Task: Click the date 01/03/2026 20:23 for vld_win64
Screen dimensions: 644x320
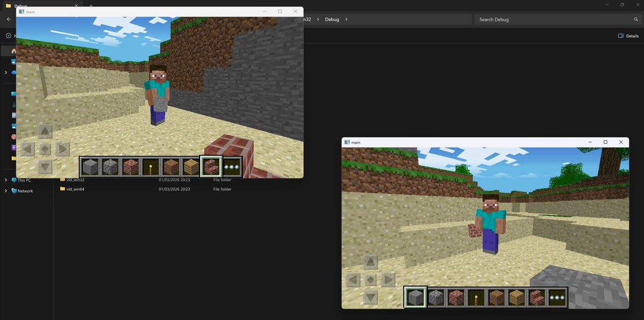Action: click(x=174, y=189)
